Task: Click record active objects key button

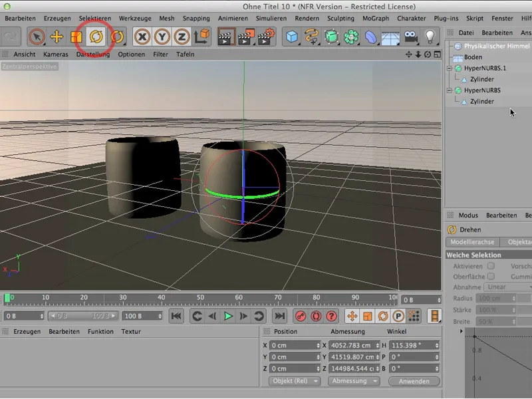Action: [301, 317]
